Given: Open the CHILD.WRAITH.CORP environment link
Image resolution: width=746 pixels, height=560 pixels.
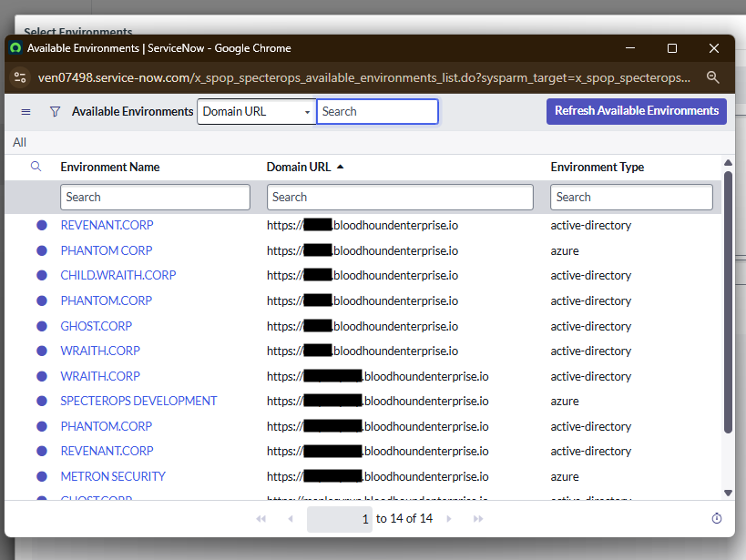Looking at the screenshot, I should [118, 275].
